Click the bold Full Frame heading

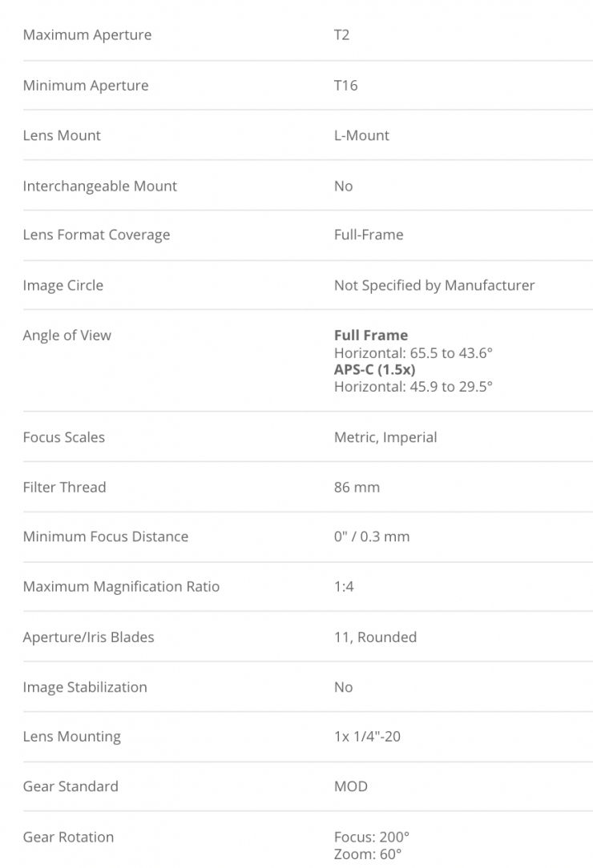370,336
